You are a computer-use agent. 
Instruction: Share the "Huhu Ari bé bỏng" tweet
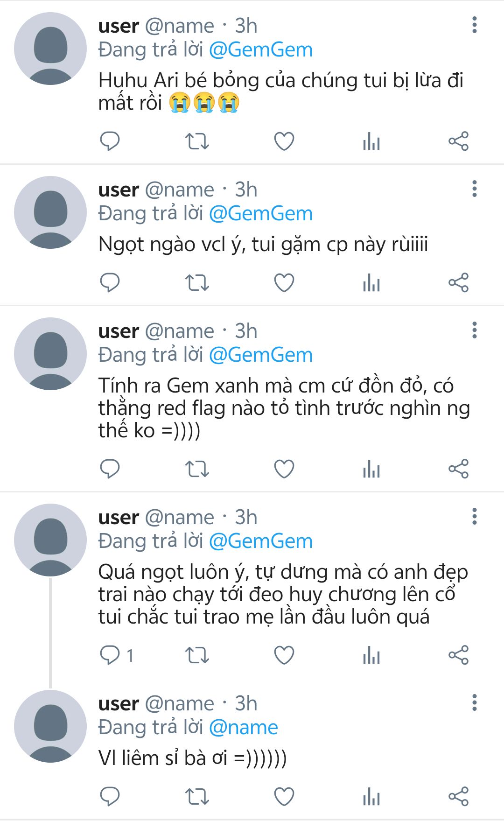pyautogui.click(x=458, y=141)
